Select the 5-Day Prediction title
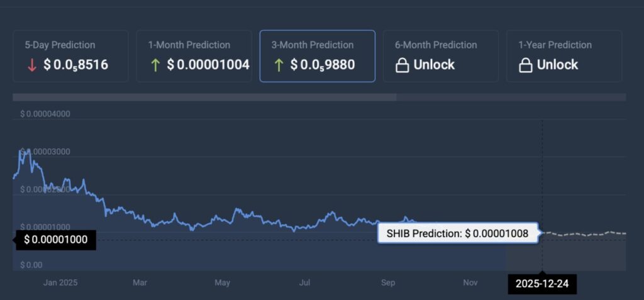This screenshot has height=300, width=644. [60, 45]
